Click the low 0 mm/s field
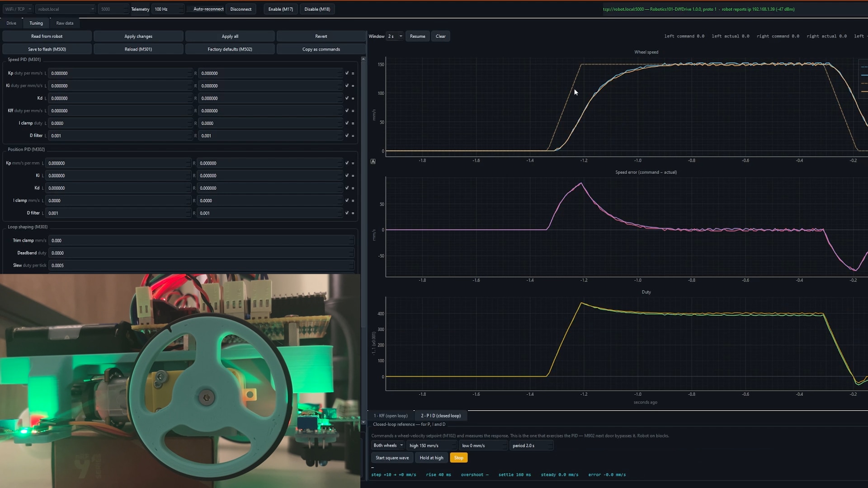 (483, 446)
